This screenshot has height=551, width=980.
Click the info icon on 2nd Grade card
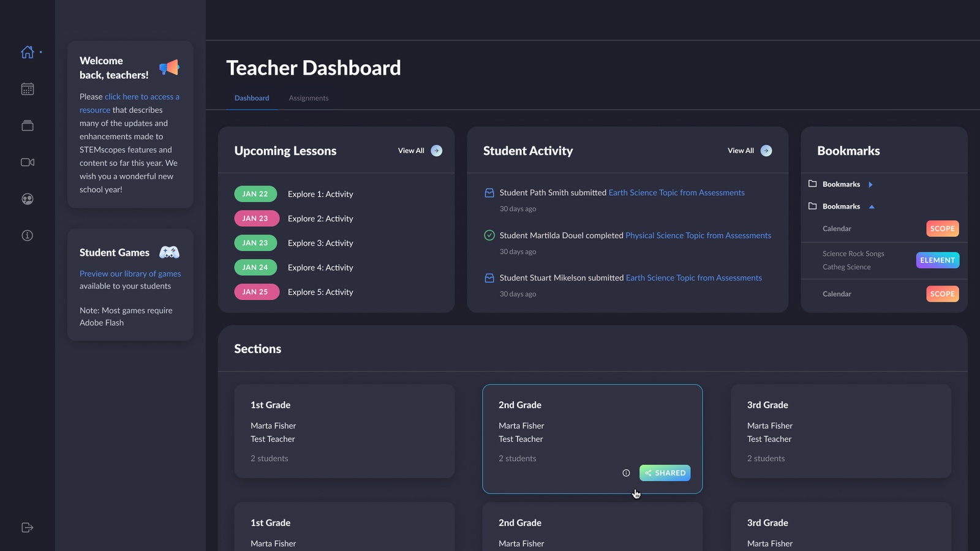click(626, 473)
